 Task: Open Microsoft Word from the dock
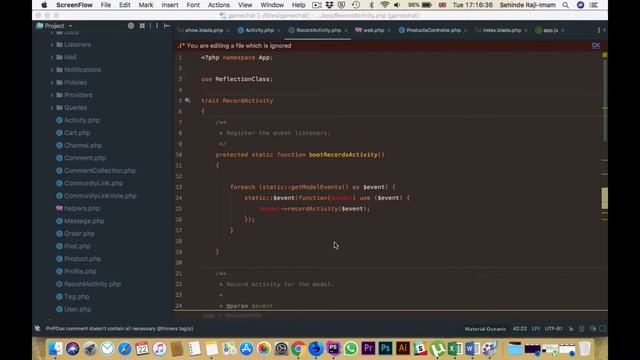pos(472,349)
